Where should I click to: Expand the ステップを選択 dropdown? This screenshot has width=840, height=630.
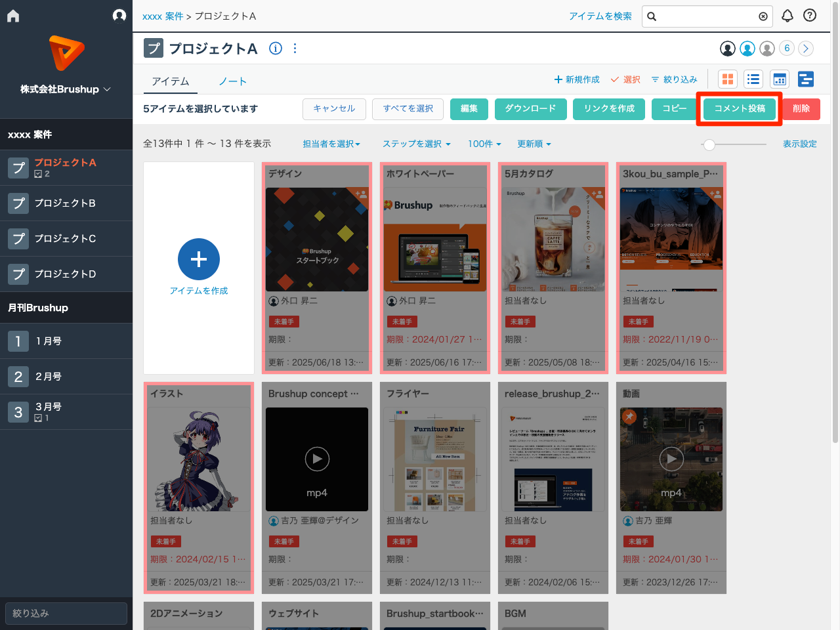tap(417, 144)
